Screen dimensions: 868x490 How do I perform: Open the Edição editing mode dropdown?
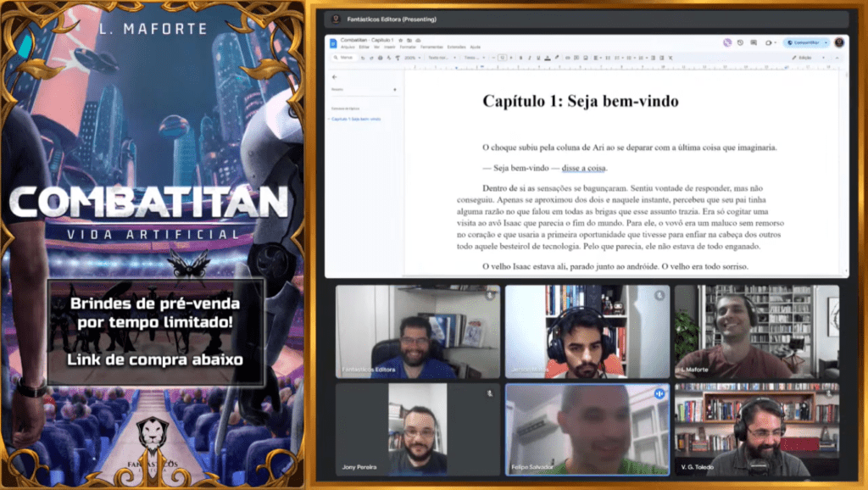click(804, 58)
